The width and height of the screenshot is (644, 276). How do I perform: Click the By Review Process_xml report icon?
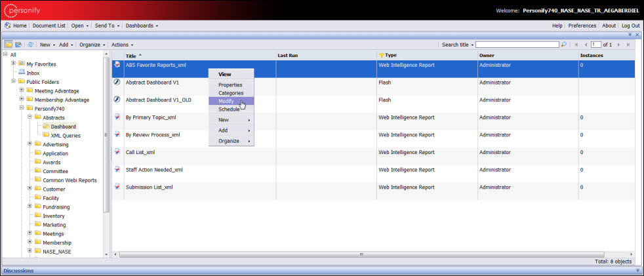117,134
